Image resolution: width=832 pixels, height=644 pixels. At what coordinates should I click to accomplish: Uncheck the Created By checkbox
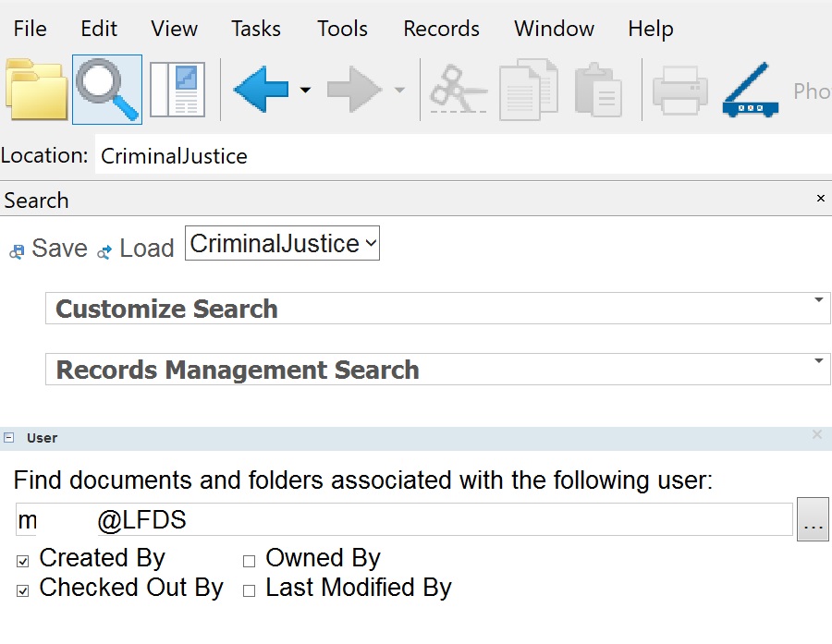pyautogui.click(x=23, y=561)
